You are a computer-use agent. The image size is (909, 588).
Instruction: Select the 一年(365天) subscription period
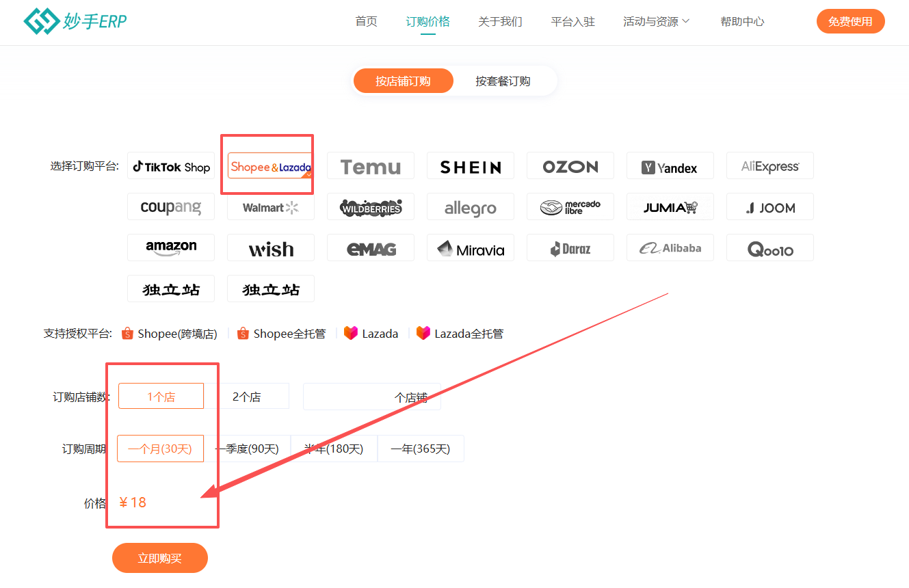pos(421,448)
